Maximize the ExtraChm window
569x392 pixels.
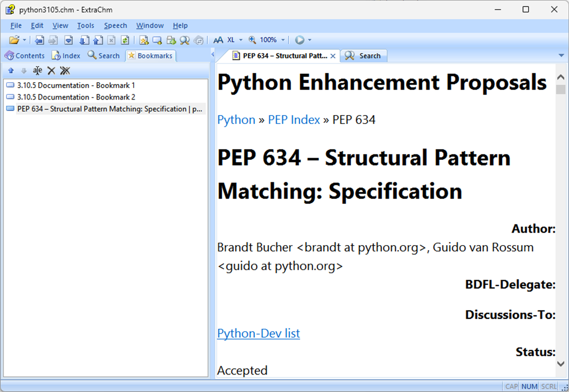point(526,9)
